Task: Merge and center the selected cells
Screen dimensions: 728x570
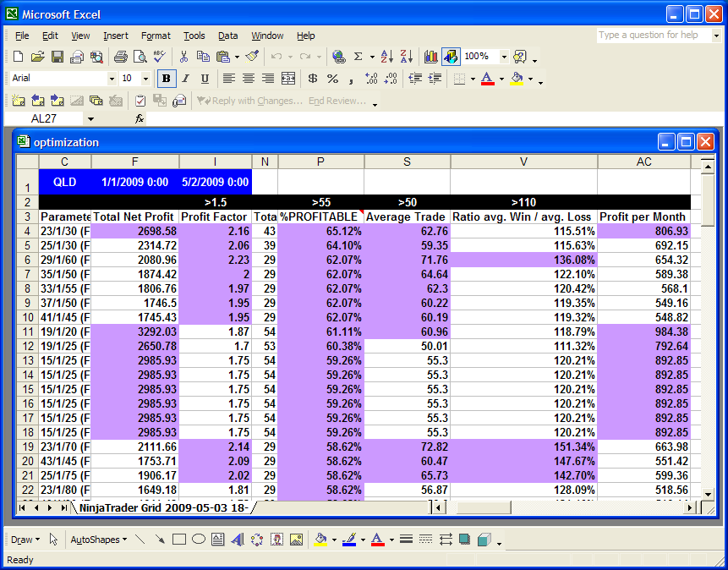Action: point(287,79)
